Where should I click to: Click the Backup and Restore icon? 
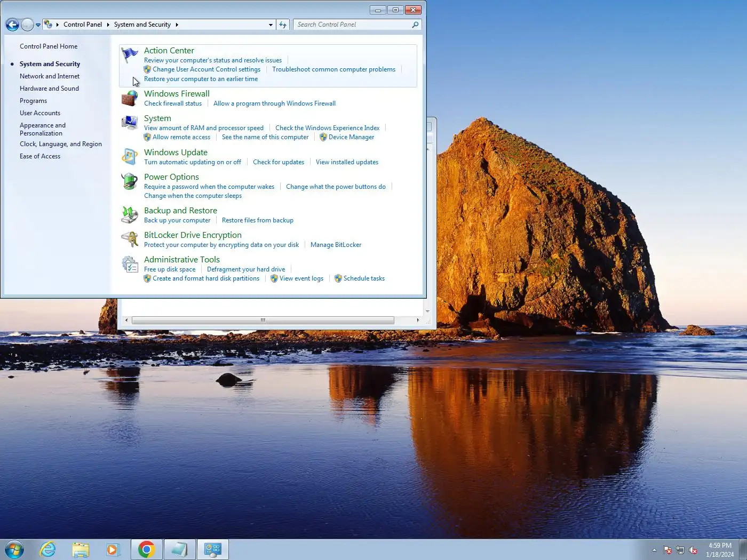130,215
